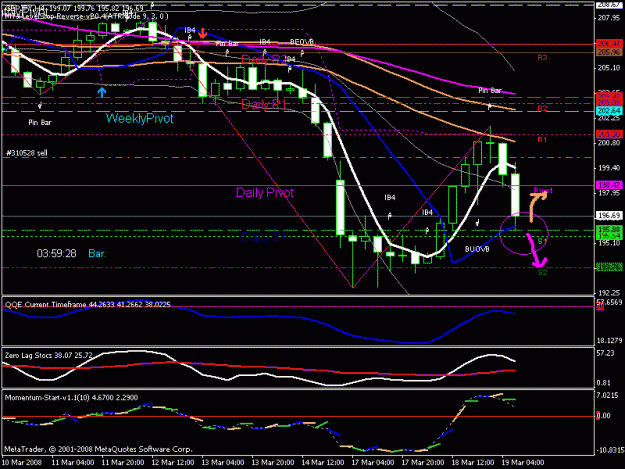This screenshot has width=625, height=469.
Task: Select the IB4 label beside the red arrow
Action: [190, 30]
